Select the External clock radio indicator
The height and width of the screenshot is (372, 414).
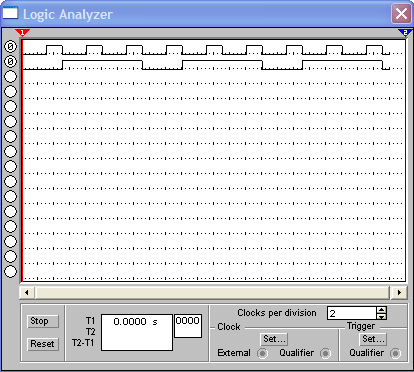coord(263,353)
